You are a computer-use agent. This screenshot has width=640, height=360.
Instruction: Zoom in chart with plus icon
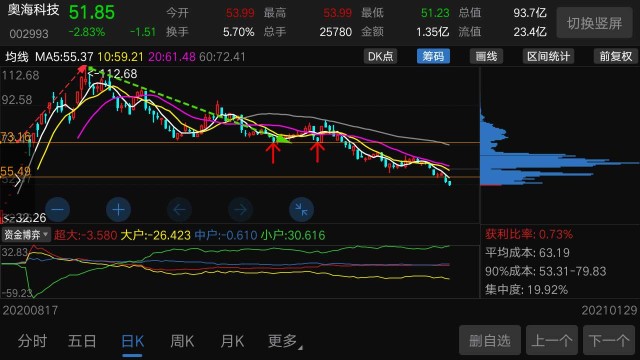[118, 210]
